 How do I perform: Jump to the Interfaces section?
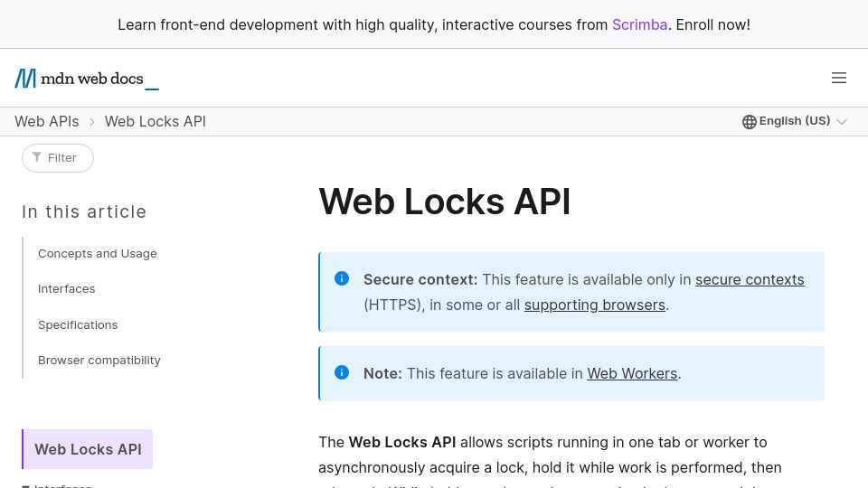coord(66,289)
